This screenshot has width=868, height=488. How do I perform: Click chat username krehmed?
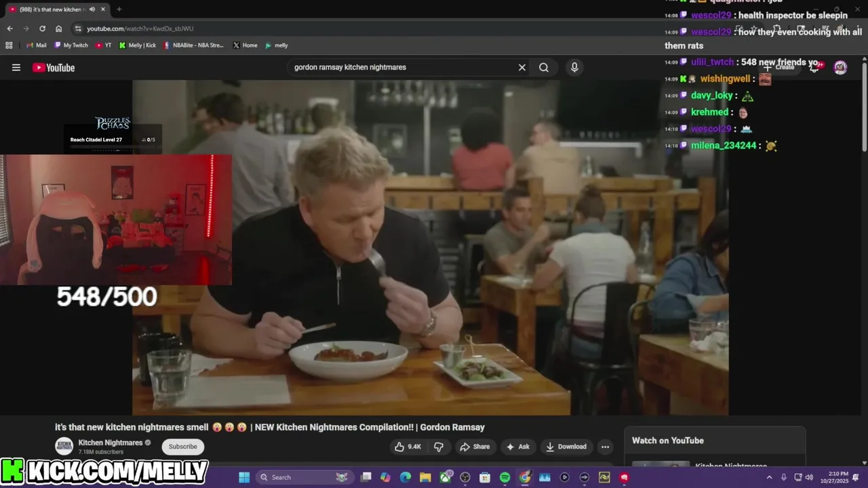tap(709, 112)
